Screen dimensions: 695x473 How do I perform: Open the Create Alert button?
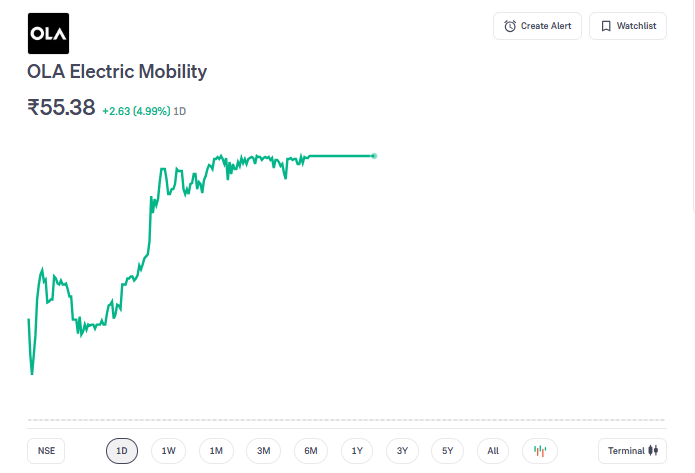pos(537,26)
